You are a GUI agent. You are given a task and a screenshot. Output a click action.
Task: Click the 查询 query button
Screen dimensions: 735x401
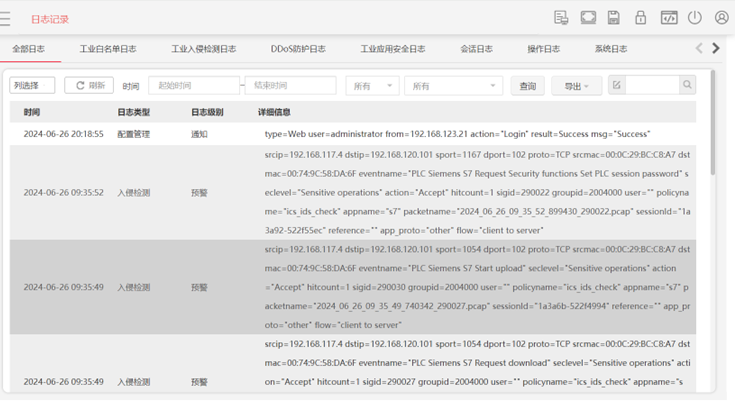coord(528,86)
